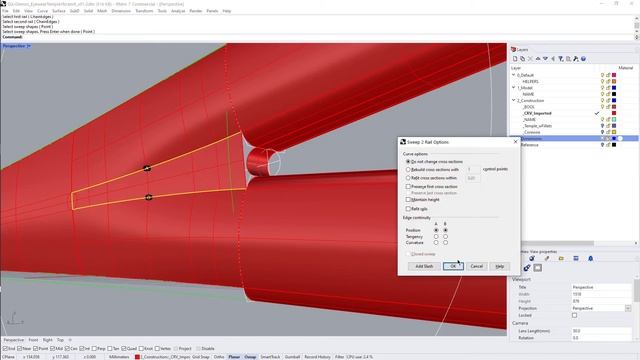Viewport: 640px width, 360px height.
Task: Click the viewport Title field showing Perspective
Action: pyautogui.click(x=601, y=287)
